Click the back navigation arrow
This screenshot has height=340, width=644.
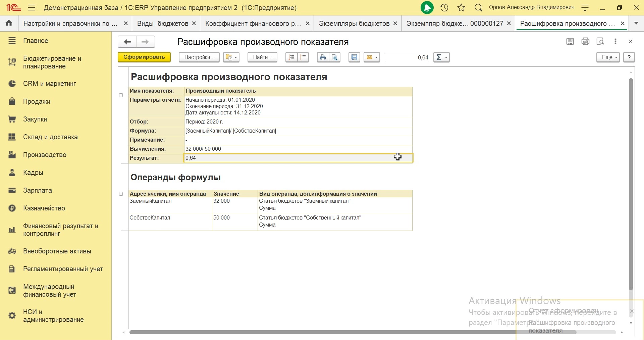click(127, 42)
